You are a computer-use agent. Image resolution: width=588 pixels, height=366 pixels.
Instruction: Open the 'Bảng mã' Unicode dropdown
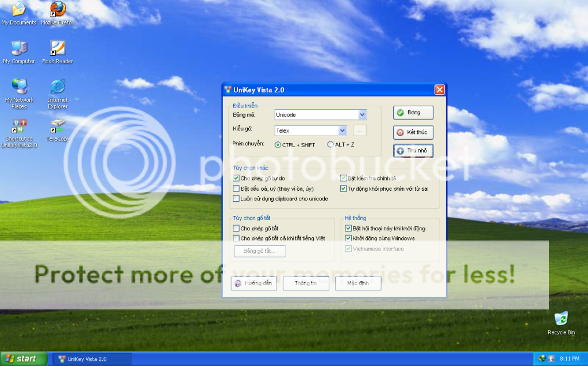pyautogui.click(x=321, y=115)
